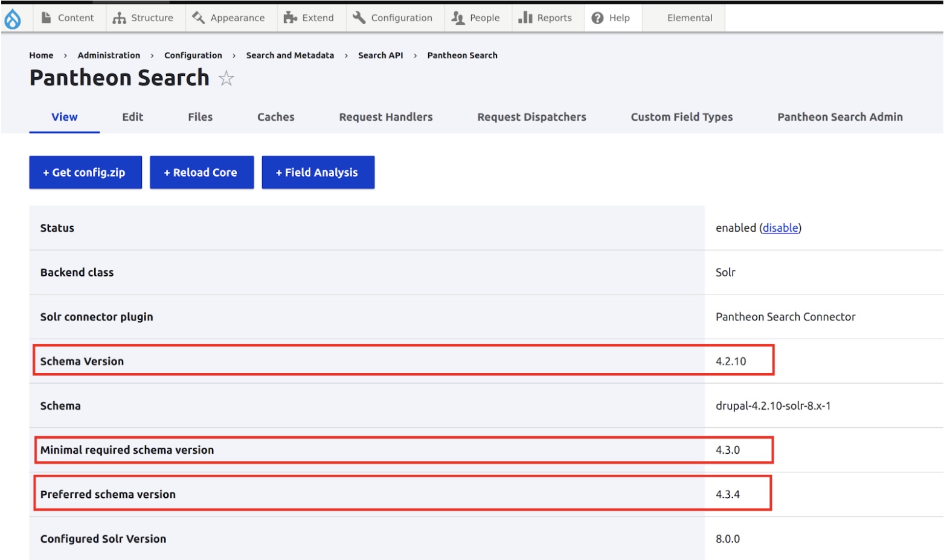Switch to the Edit tab
Viewport: 947px width, 560px height.
click(x=133, y=117)
